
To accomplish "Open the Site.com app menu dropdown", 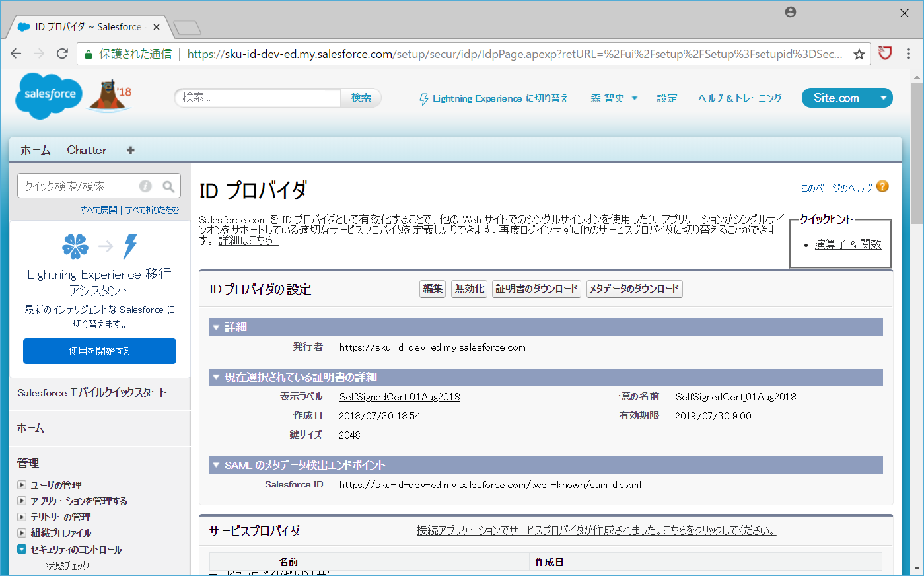I will [883, 98].
